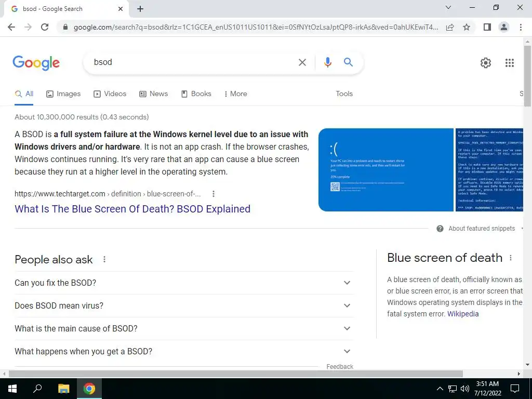Expand Does BSOD mean virus? question
Screen dimensions: 532x399
(184, 305)
